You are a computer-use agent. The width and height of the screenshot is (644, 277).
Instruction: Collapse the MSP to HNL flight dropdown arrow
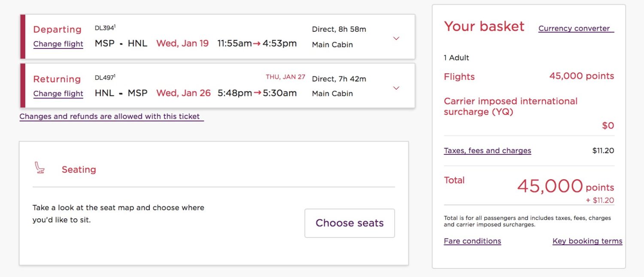396,38
